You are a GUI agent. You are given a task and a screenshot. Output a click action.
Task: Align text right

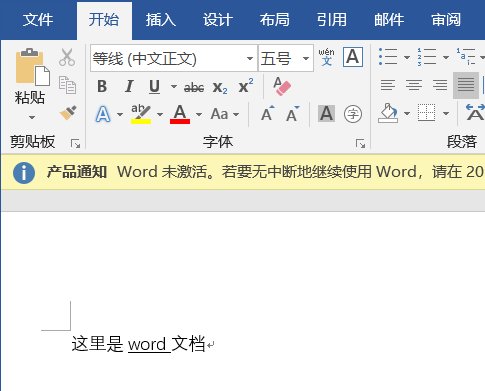coord(440,85)
